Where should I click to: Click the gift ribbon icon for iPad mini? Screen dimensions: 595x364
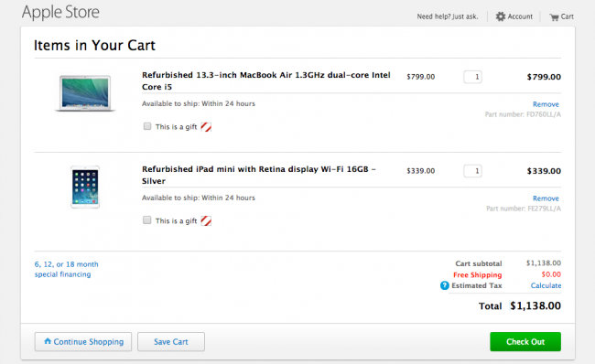point(206,220)
